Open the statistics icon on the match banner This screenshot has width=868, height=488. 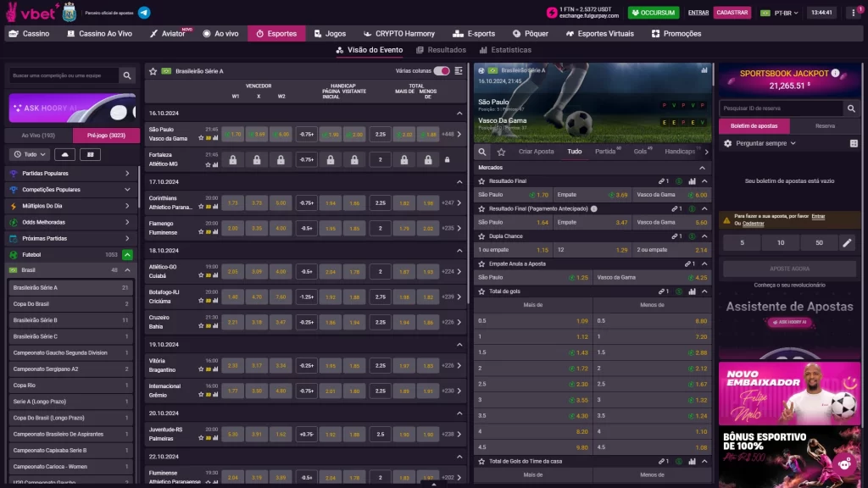[704, 70]
